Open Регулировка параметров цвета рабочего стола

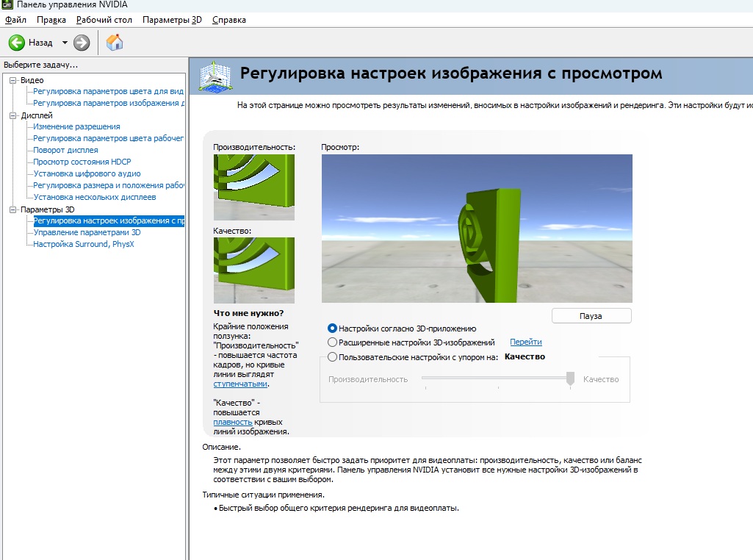(x=109, y=138)
